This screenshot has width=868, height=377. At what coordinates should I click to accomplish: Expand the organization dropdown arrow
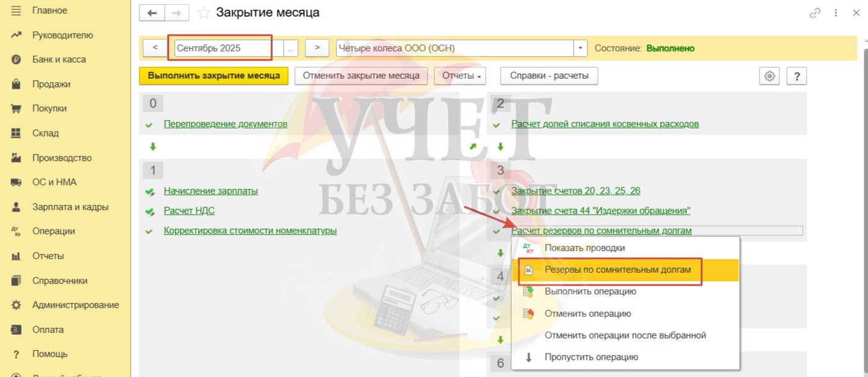(x=580, y=48)
